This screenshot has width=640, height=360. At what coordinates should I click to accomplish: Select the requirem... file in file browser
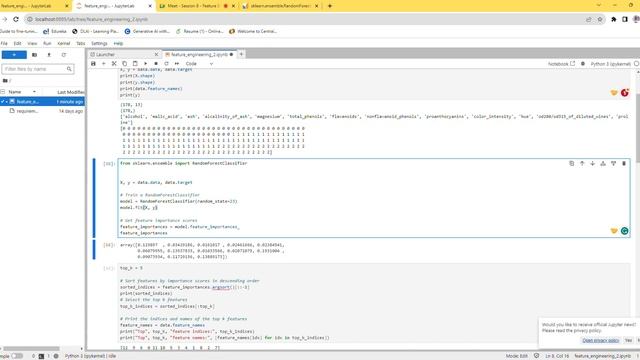(42, 111)
